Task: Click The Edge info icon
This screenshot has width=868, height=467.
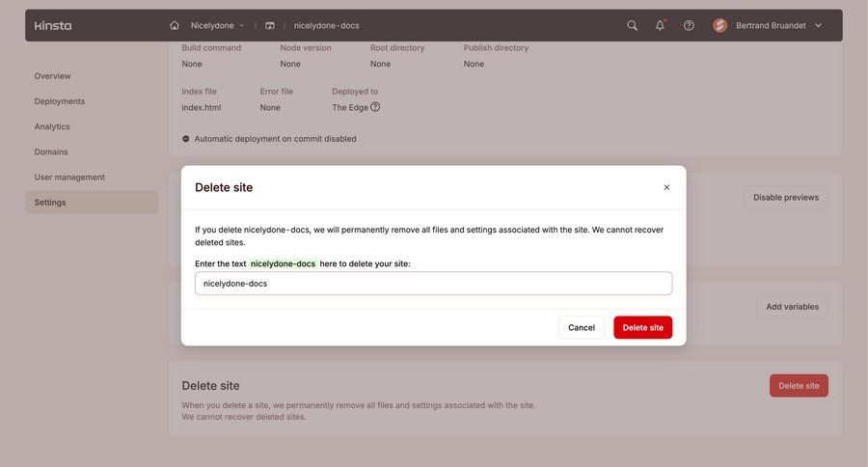Action: tap(375, 107)
